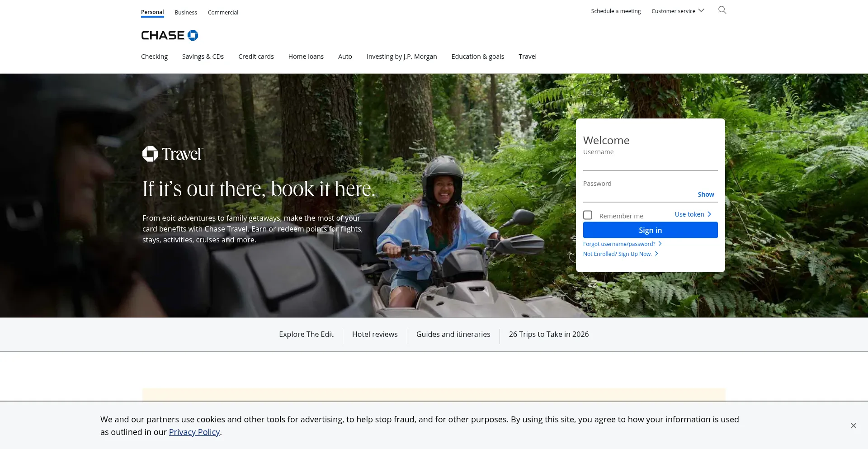The image size is (868, 449).
Task: Expand the Customer service dropdown
Action: pyautogui.click(x=677, y=11)
